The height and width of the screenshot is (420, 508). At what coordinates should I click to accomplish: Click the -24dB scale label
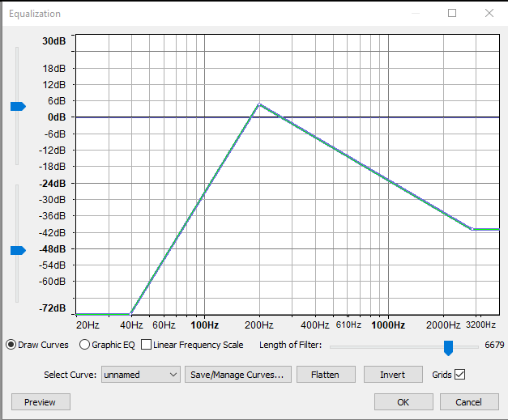point(53,184)
